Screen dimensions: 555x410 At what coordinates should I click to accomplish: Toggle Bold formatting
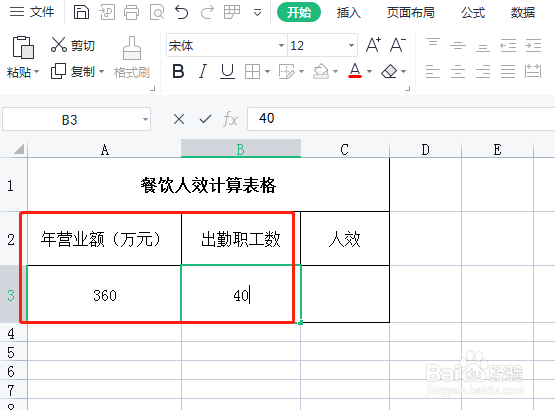pyautogui.click(x=178, y=72)
